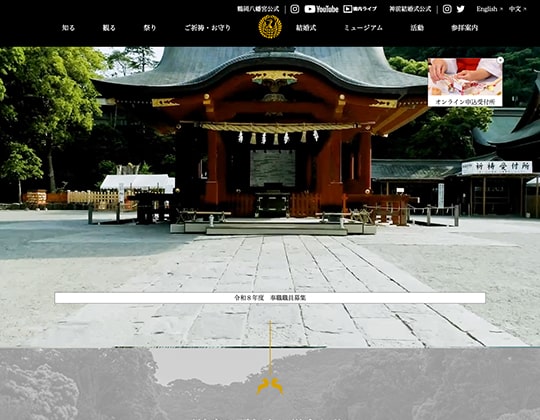Click the gold crane crest logo

(x=270, y=27)
